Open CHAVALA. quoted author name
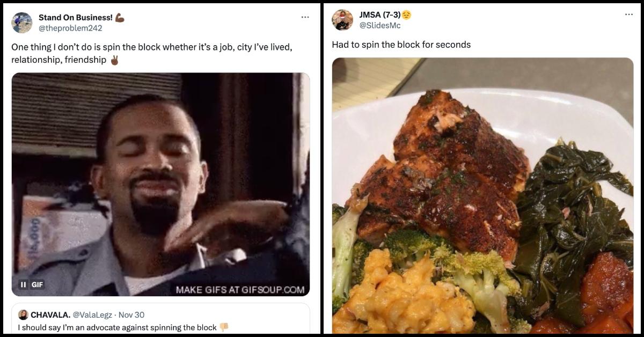 coord(50,315)
